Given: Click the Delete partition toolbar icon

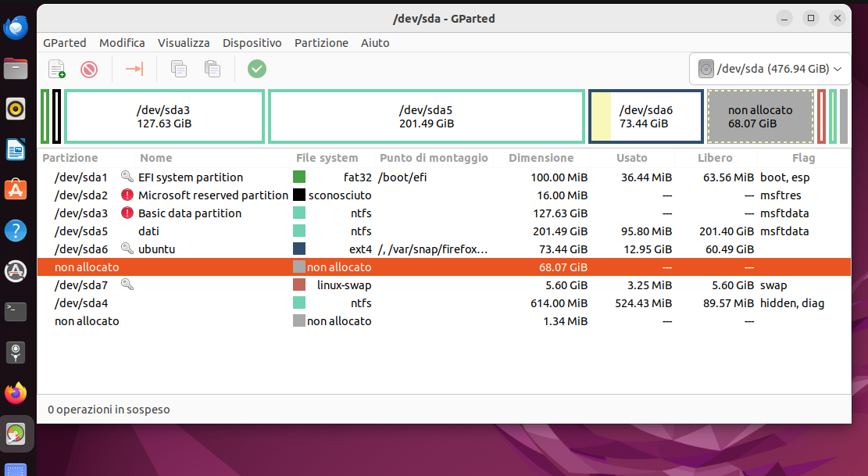Looking at the screenshot, I should coord(88,70).
